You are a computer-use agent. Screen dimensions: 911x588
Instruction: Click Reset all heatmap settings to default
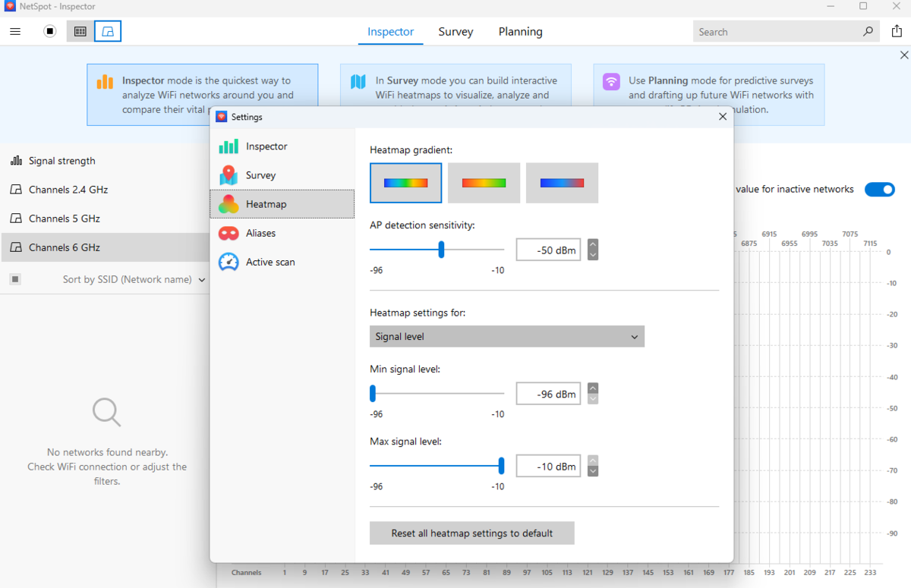coord(472,533)
